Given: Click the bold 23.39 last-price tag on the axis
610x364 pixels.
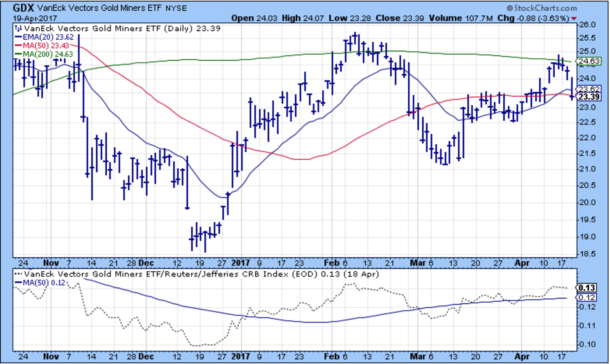Looking at the screenshot, I should point(589,97).
